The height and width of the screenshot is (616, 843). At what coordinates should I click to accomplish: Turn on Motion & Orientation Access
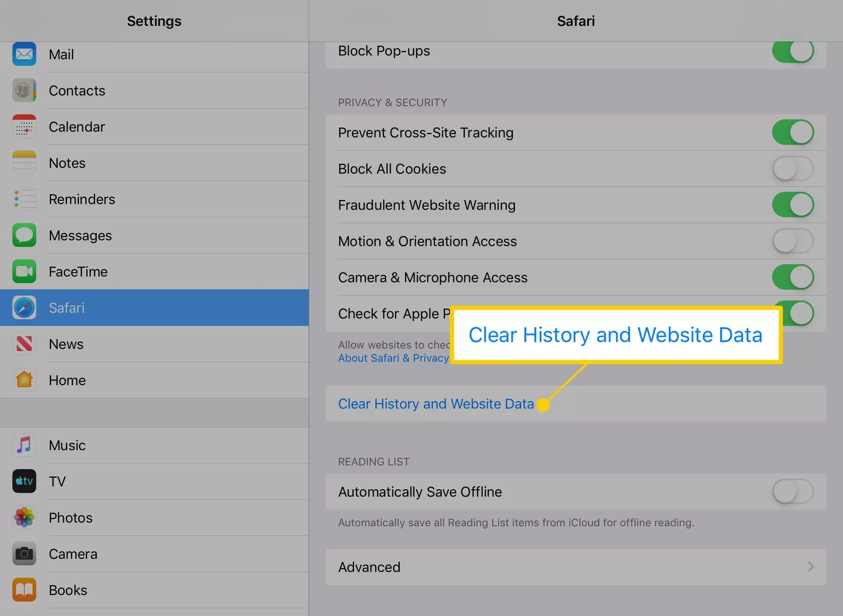point(793,241)
